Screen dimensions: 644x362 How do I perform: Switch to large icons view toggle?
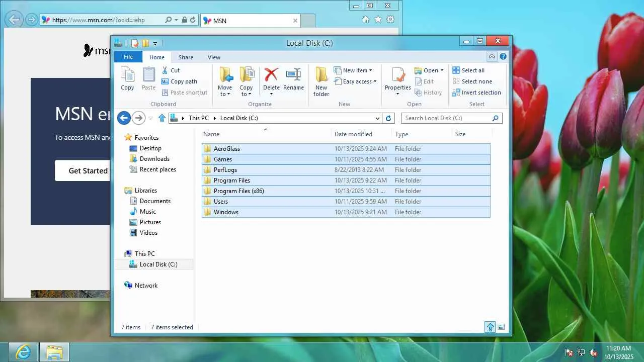coord(501,327)
